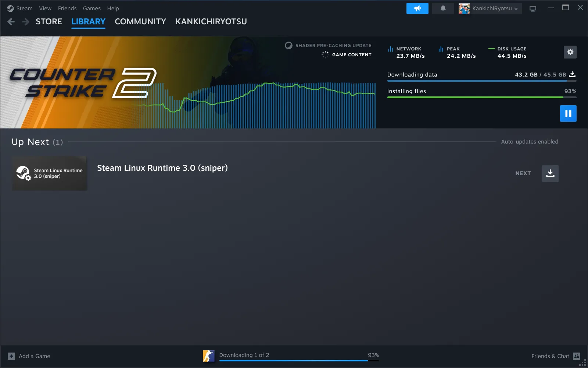Click the download icon beside 45.5 GB
This screenshot has width=588, height=368.
572,74
